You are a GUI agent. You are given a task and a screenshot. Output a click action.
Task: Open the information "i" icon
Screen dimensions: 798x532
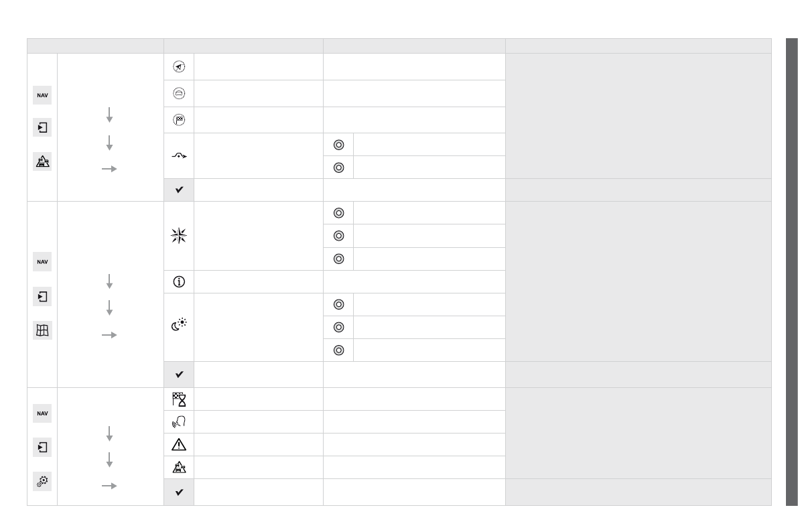(x=179, y=282)
